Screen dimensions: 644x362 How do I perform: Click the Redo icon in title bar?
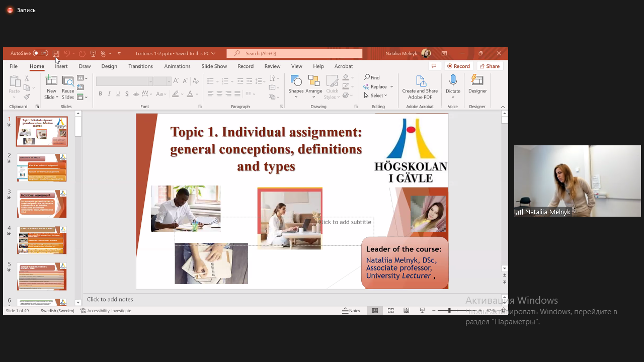point(82,53)
